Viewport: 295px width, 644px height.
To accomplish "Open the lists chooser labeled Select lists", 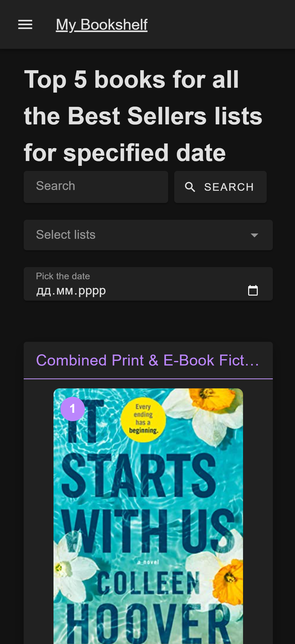I will tap(148, 235).
